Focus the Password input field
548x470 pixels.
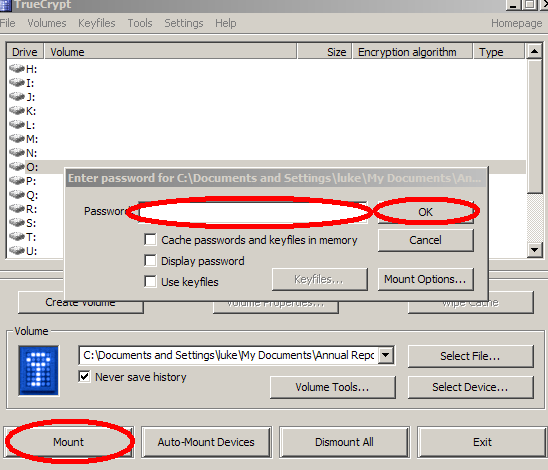click(x=253, y=212)
